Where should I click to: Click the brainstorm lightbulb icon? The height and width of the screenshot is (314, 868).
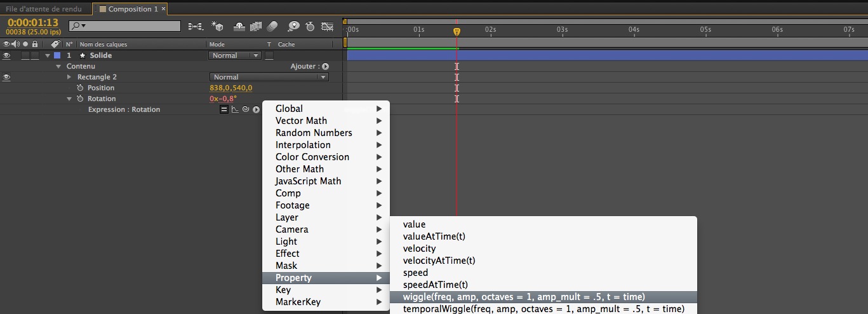coord(293,26)
